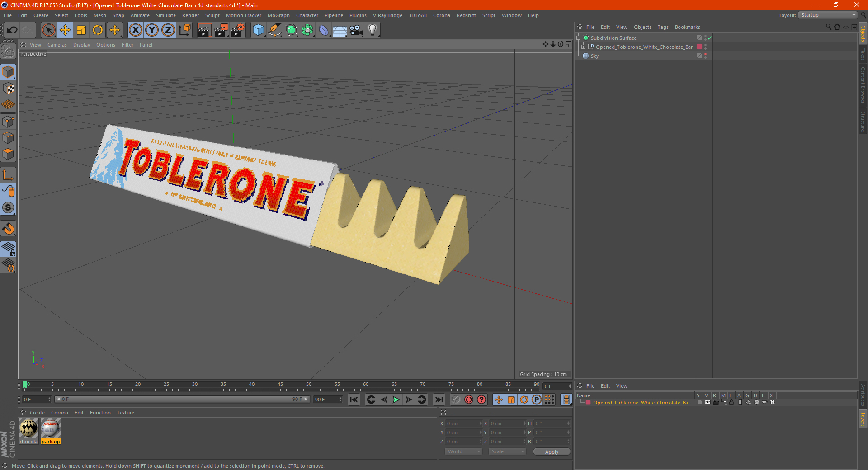Viewport: 868px width, 470px height.
Task: Switch to the Takes side tab
Action: tap(863, 54)
